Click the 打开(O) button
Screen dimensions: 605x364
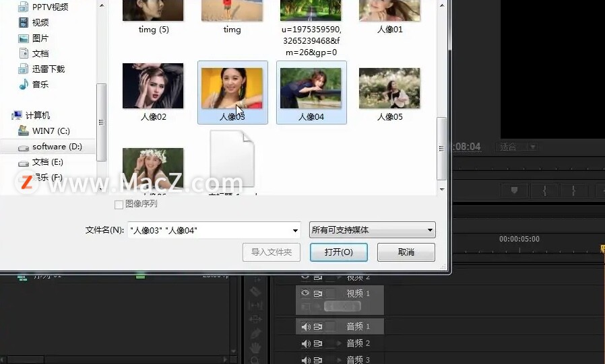338,252
